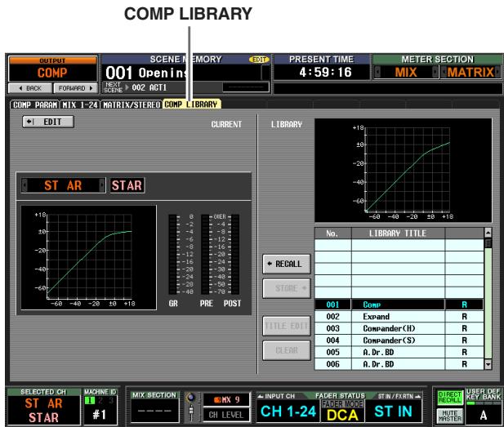Select library row 003 Compander(H)
Viewport: 504px width, 427px height.
pos(399,328)
